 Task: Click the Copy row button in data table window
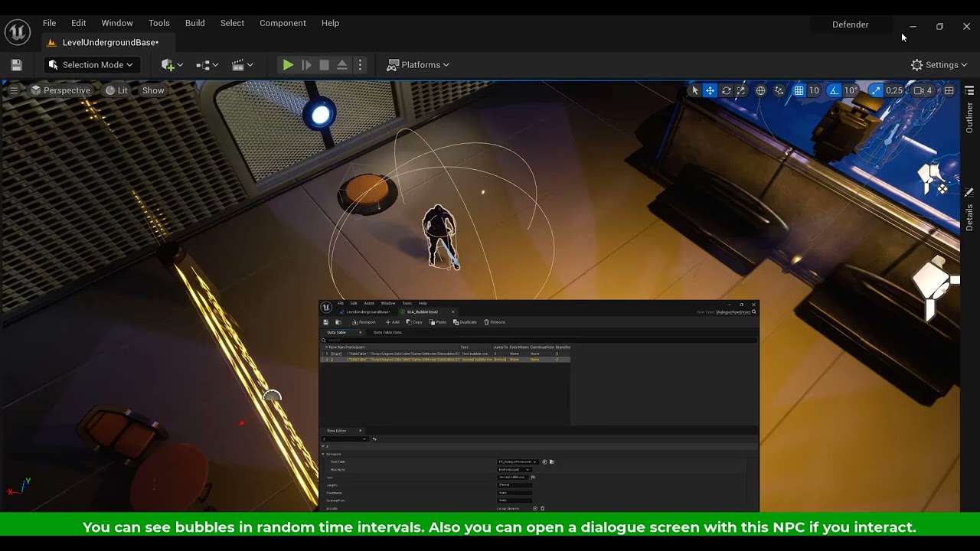pyautogui.click(x=414, y=322)
